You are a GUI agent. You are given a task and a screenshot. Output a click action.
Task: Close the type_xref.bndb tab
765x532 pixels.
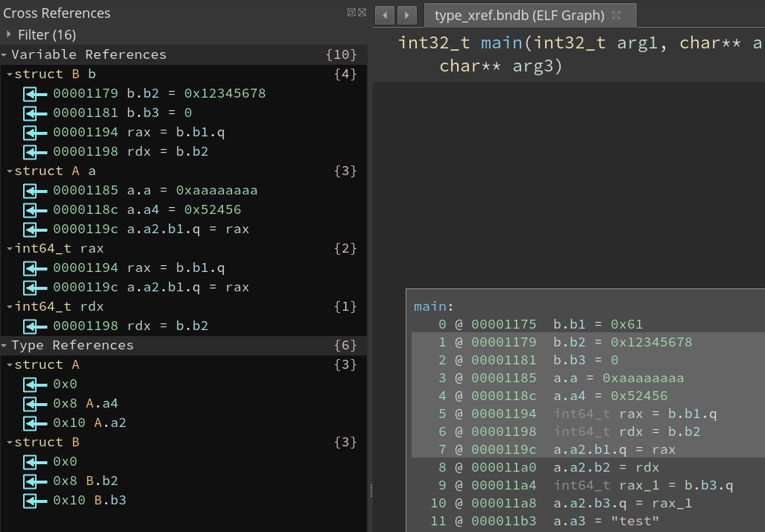[616, 15]
